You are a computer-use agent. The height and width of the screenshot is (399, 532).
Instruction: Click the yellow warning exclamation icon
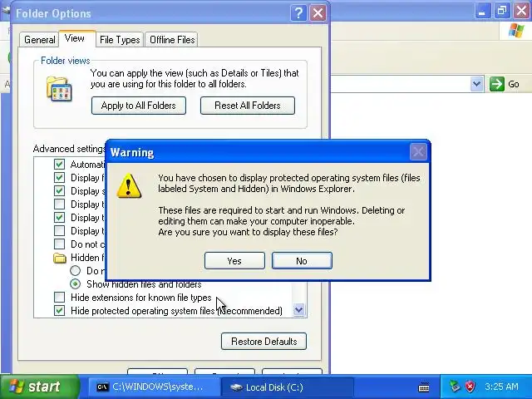tap(129, 186)
